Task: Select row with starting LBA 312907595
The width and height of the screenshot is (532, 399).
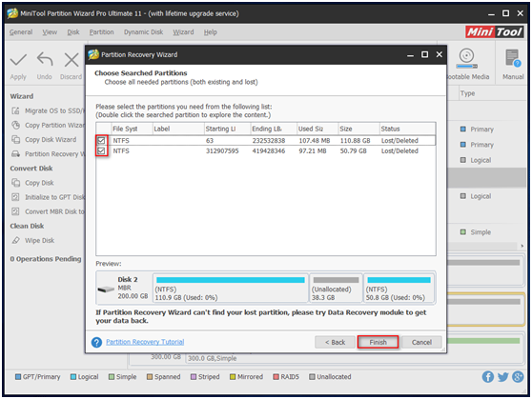Action: (266, 150)
